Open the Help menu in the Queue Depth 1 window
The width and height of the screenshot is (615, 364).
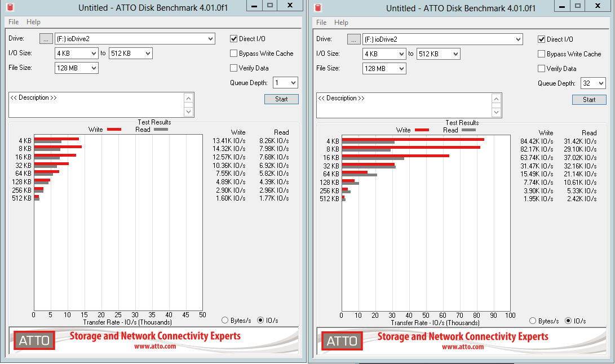pos(33,22)
